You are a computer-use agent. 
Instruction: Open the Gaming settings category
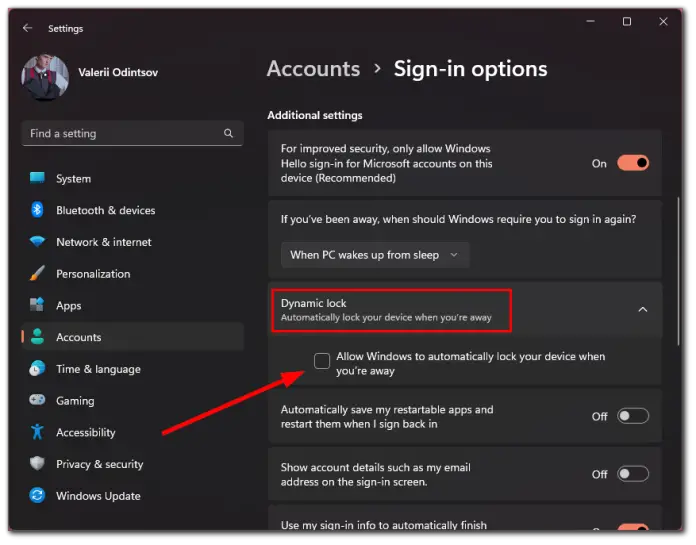75,401
